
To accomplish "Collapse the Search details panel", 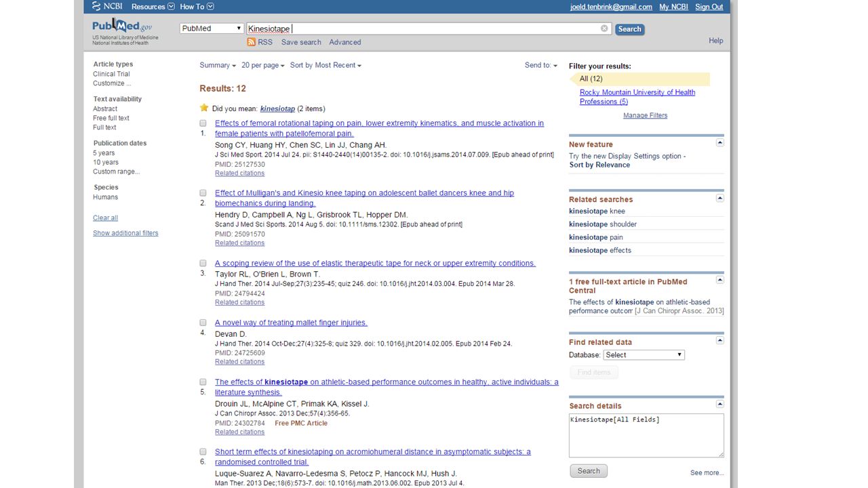I will coord(720,405).
